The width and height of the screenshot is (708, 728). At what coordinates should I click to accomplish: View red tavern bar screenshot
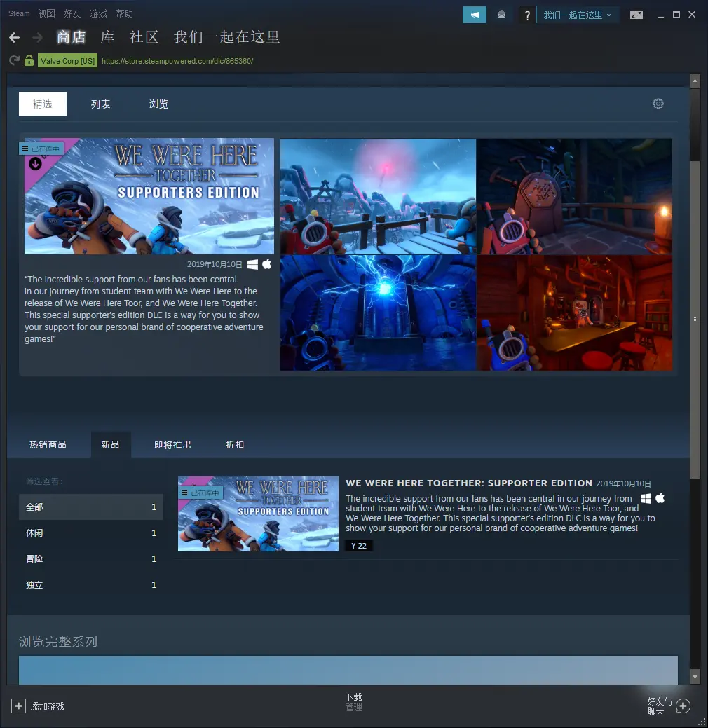[575, 313]
